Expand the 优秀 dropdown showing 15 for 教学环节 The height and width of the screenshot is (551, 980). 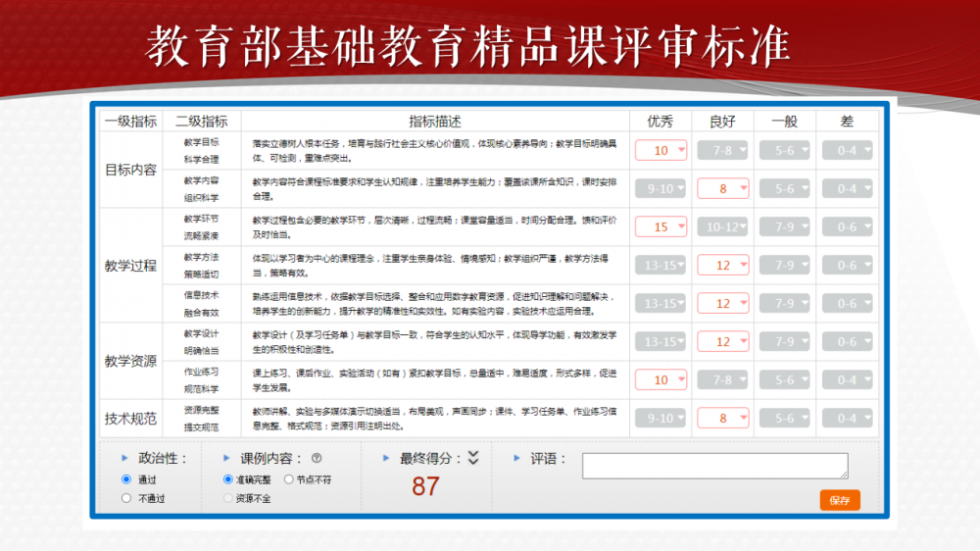click(x=661, y=226)
